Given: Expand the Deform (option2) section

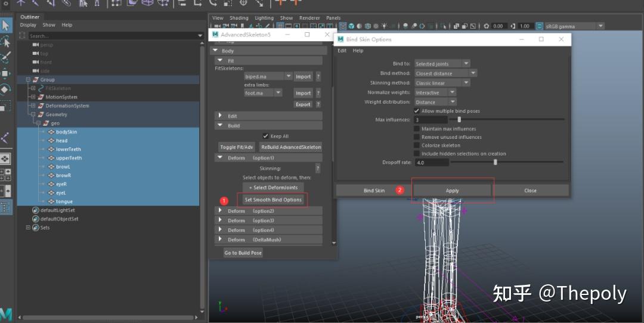Looking at the screenshot, I should (x=219, y=211).
